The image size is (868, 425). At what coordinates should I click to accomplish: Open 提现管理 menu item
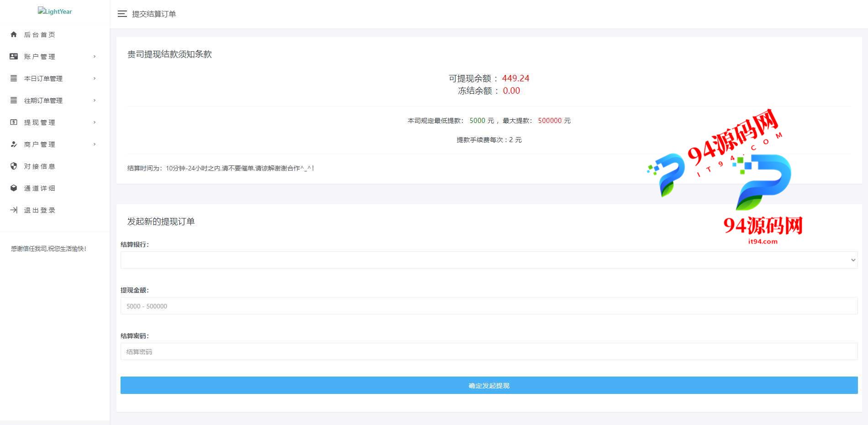55,122
